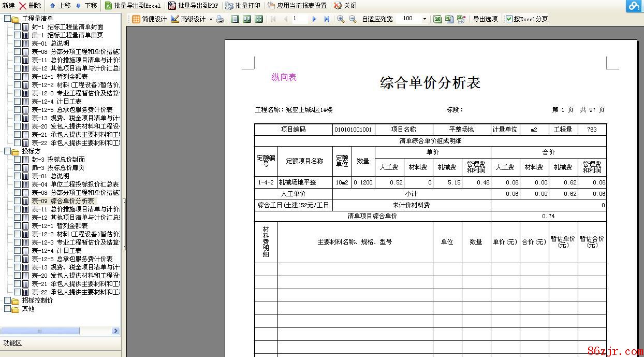The image size is (644, 357).
Task: Click the zoom in magnifier icon
Action: pyautogui.click(x=341, y=19)
